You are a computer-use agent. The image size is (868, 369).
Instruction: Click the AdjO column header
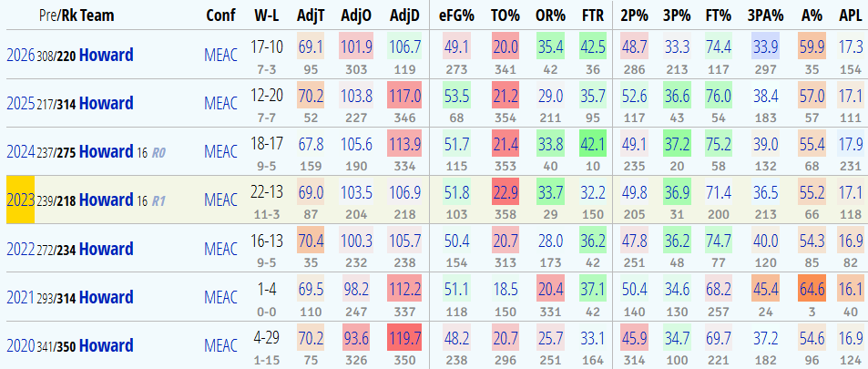tap(357, 16)
